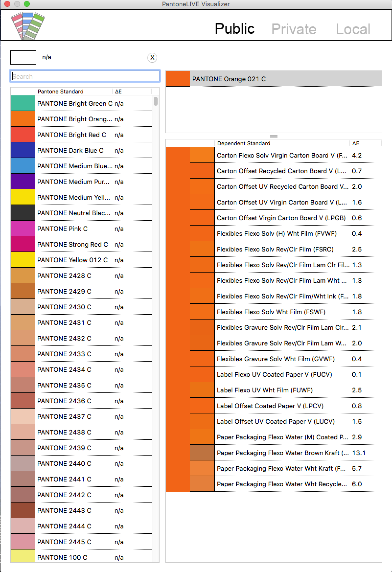Click the empty white color preview box
Viewport: 392px width, 572px height.
[x=23, y=57]
